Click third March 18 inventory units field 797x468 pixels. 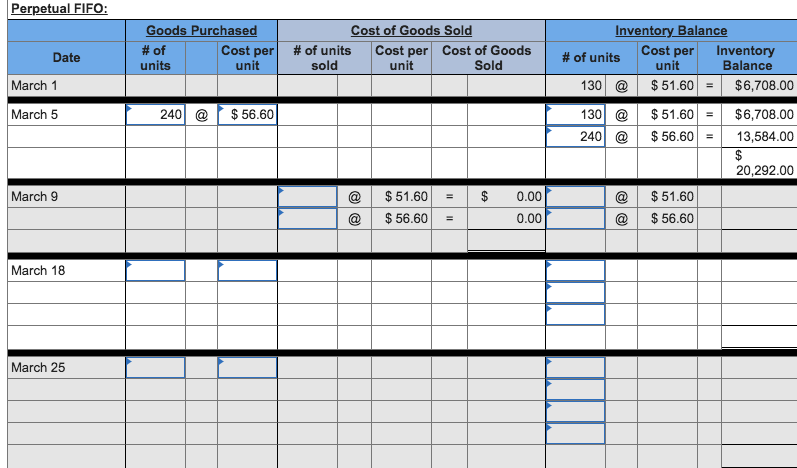click(x=575, y=315)
